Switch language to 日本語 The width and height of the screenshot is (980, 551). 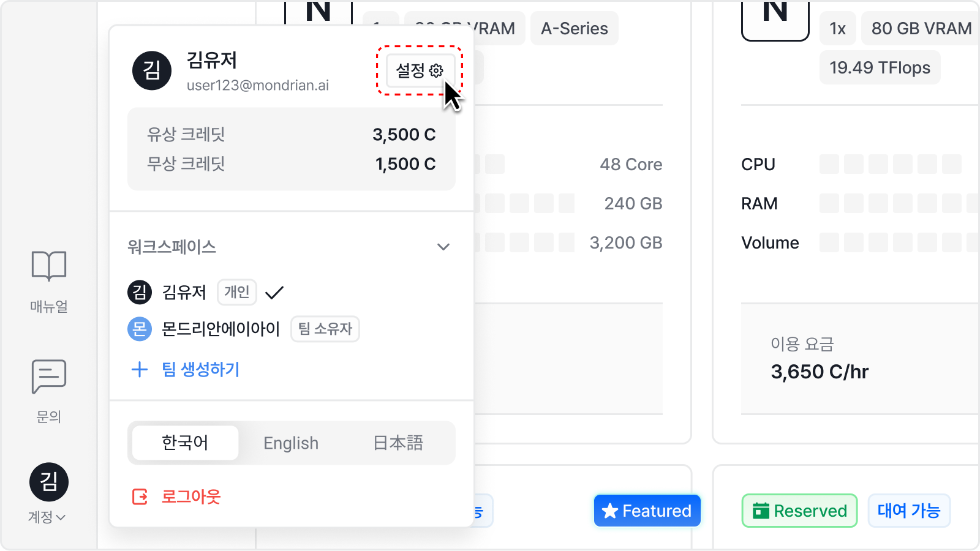[398, 443]
